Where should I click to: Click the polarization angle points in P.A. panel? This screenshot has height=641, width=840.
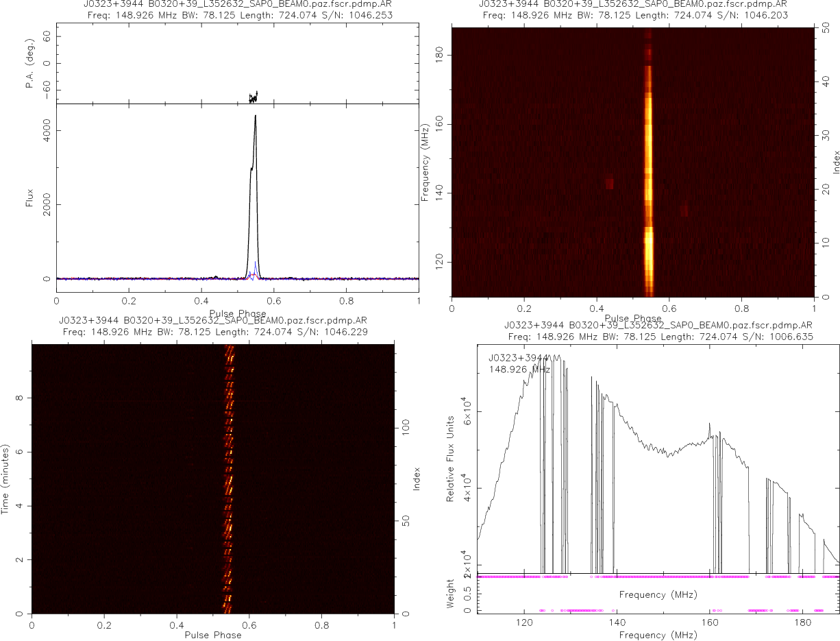coord(253,97)
